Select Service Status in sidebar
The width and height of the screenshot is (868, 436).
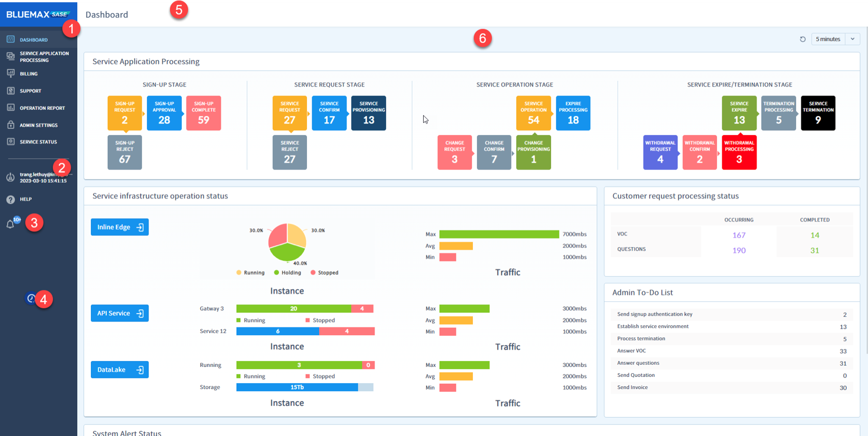[38, 142]
